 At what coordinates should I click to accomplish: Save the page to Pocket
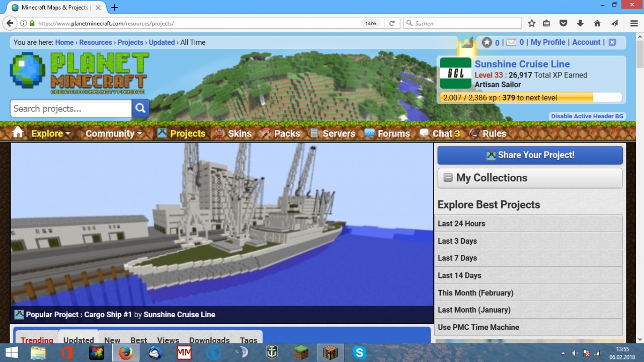tap(563, 23)
